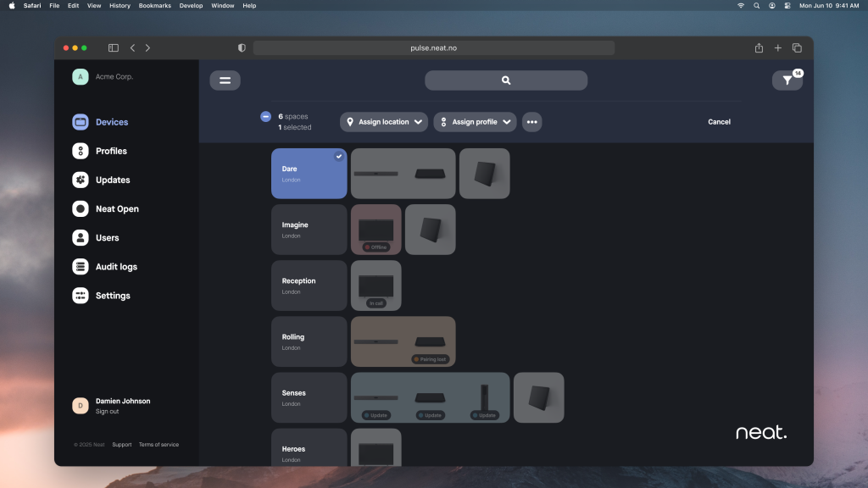
Task: Uncheck the Dare space card
Action: coord(309,173)
